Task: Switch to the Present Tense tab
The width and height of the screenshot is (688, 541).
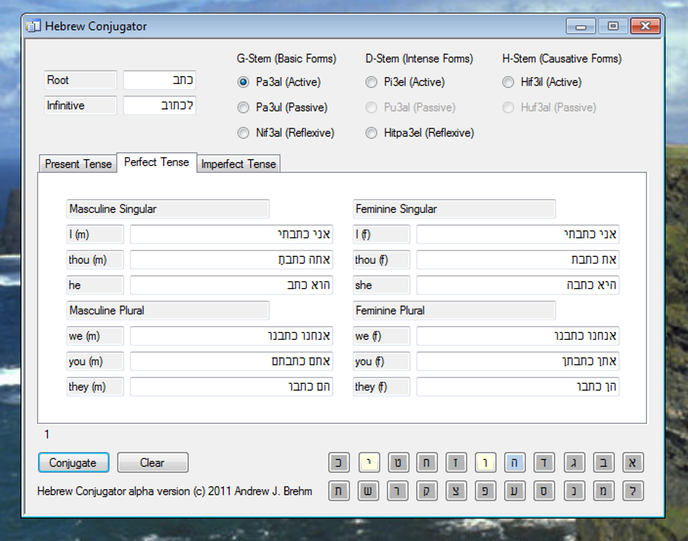Action: point(78,164)
